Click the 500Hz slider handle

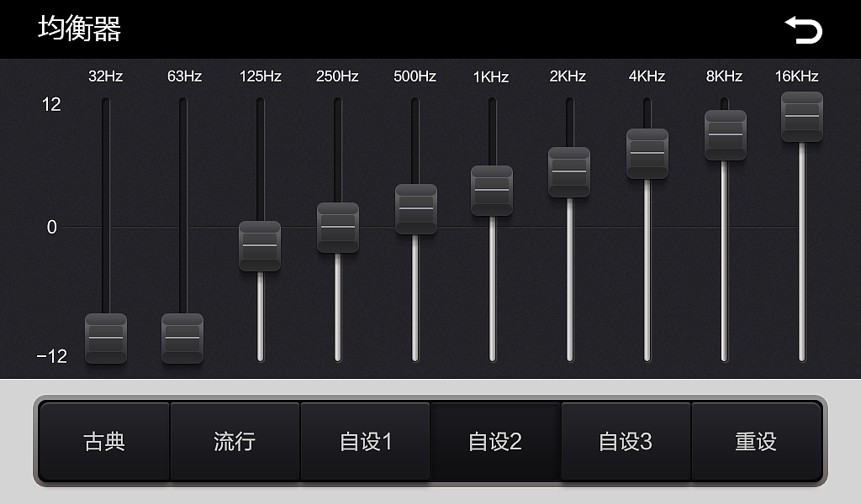coord(416,209)
